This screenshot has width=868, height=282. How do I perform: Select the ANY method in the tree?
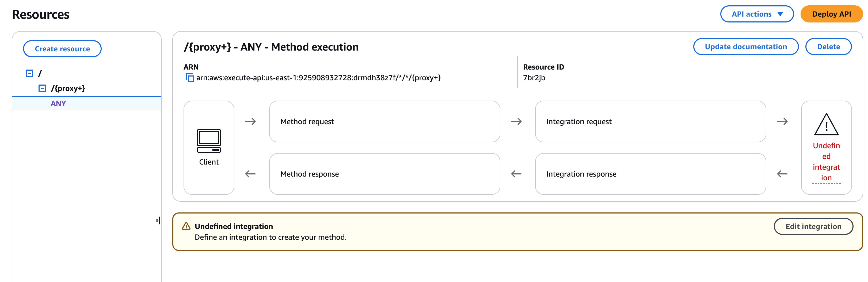pyautogui.click(x=58, y=104)
